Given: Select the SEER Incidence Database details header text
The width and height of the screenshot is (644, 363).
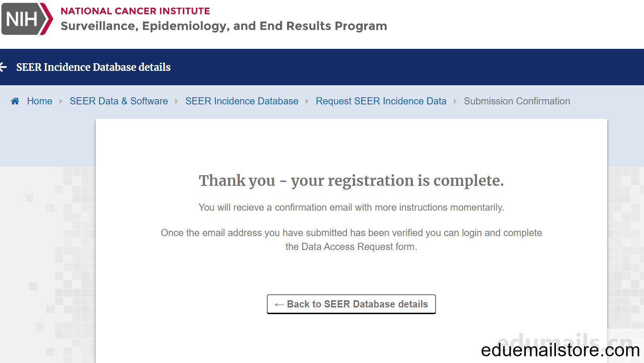Looking at the screenshot, I should coord(93,67).
